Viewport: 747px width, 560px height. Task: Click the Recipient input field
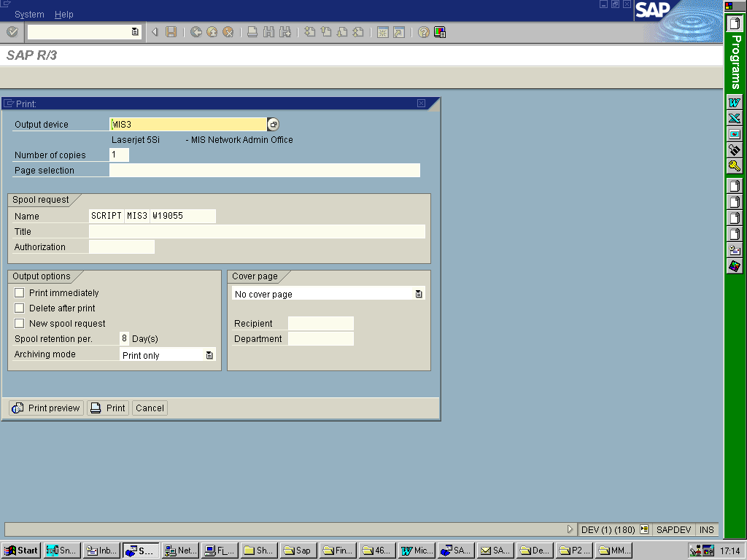(321, 323)
